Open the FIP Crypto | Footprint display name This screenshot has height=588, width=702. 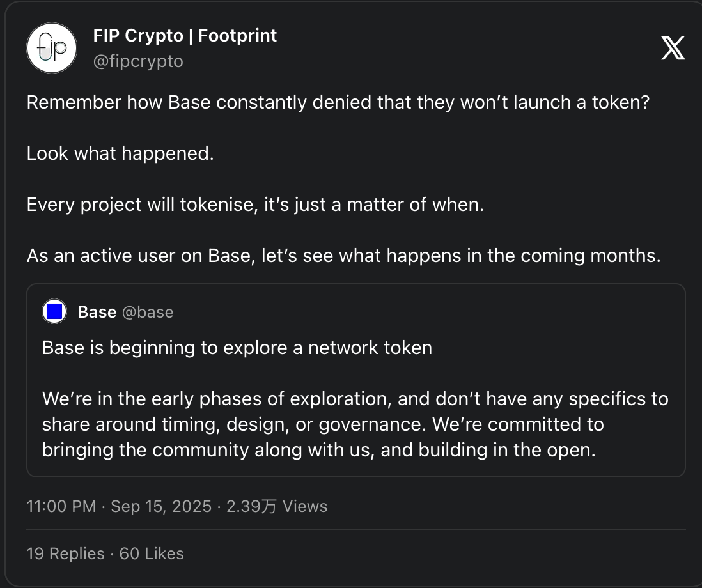185,36
